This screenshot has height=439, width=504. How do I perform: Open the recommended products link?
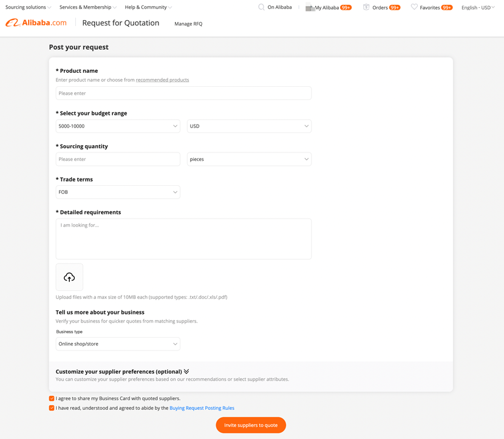[162, 80]
